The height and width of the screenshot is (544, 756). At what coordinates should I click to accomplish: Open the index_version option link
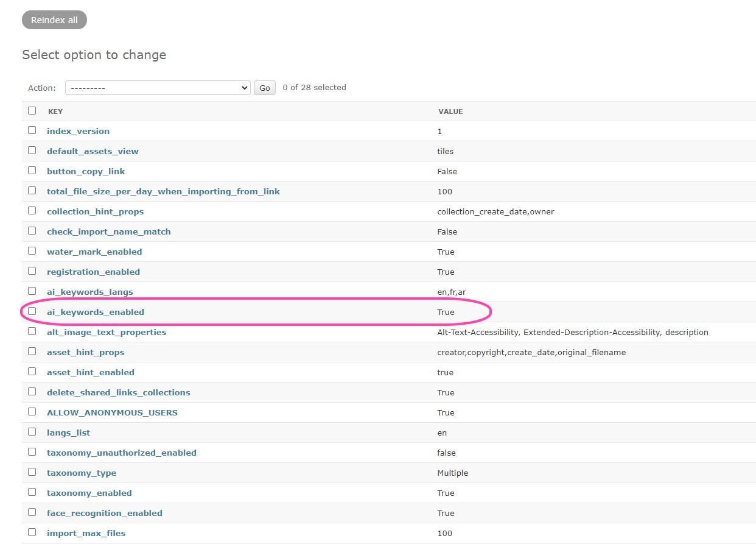[78, 131]
